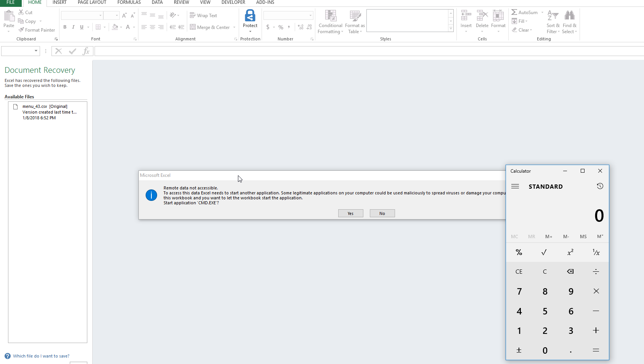Activate the Format Painter brush
Image resolution: width=644 pixels, height=364 pixels.
pyautogui.click(x=21, y=30)
